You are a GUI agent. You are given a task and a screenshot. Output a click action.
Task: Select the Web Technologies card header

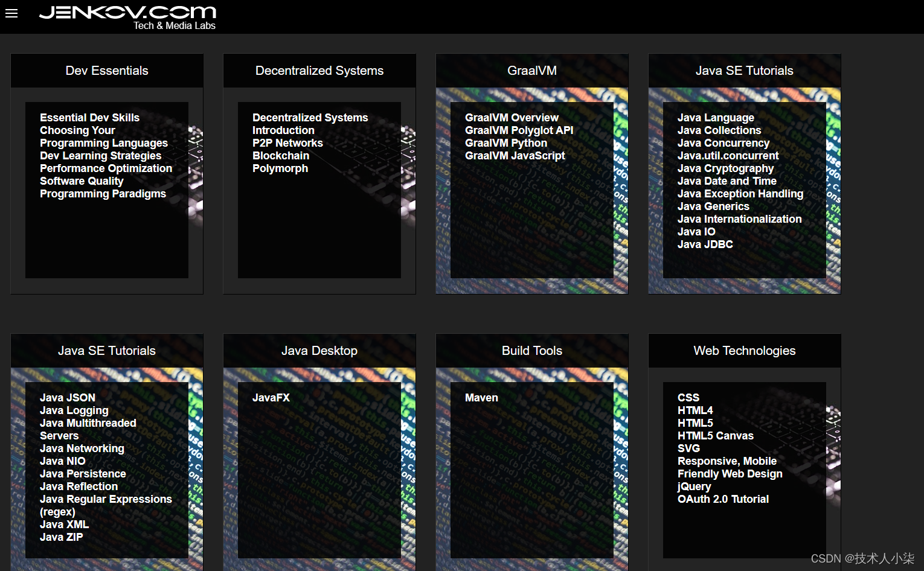745,351
